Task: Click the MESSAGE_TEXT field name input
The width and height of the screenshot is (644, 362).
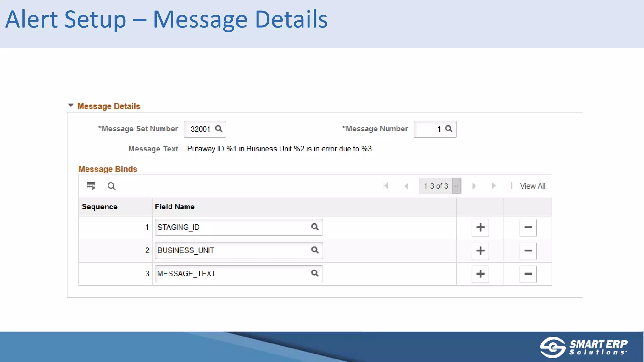Action: click(239, 274)
